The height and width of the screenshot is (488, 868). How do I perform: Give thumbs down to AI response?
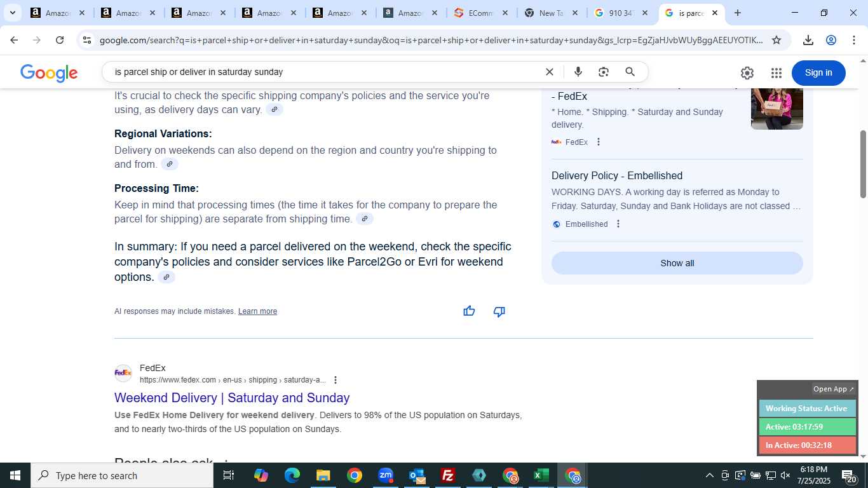[x=499, y=311]
